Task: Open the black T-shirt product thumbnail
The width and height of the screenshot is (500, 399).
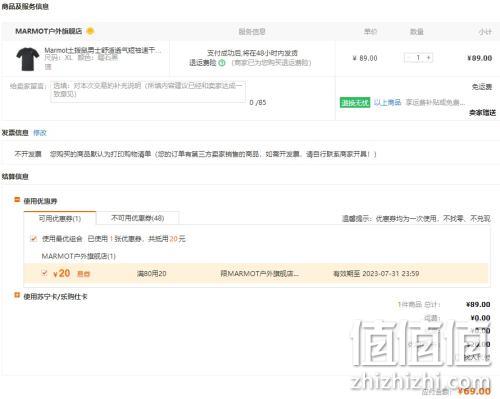Action: [28, 59]
